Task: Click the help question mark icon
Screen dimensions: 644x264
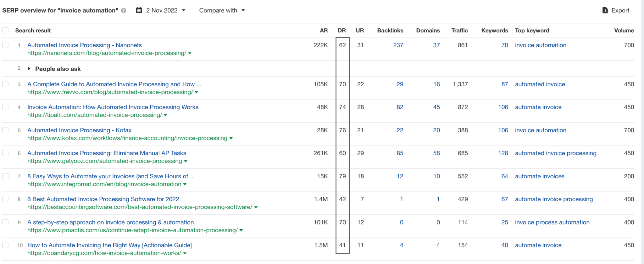Action: coord(124,10)
